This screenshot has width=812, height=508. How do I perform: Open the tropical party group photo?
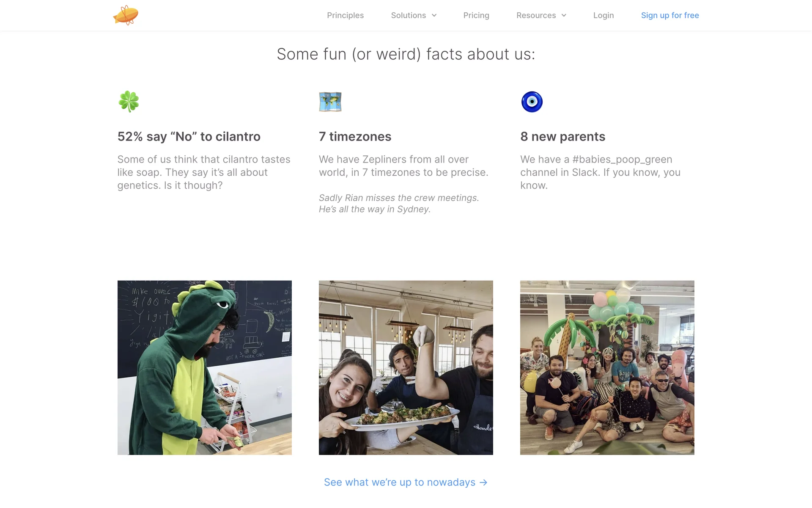click(x=607, y=367)
